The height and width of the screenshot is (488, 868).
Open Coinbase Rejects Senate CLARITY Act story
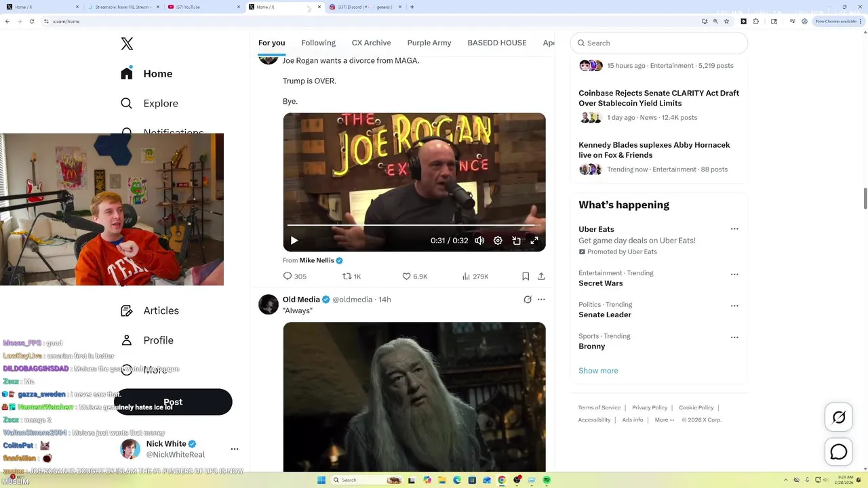658,98
